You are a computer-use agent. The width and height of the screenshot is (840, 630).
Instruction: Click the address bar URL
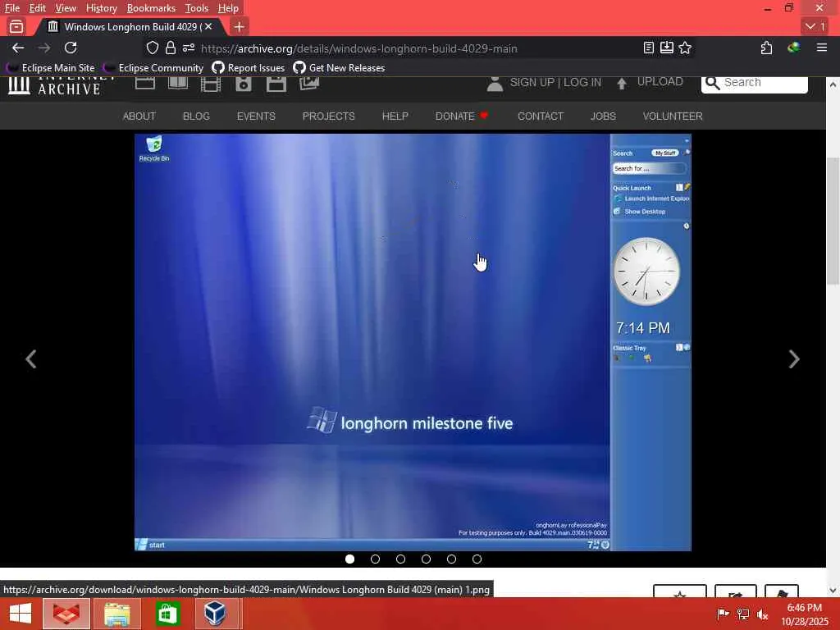point(359,48)
